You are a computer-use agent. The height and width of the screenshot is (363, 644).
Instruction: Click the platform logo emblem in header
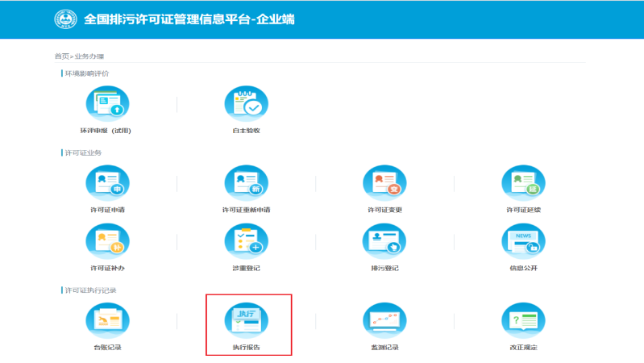(65, 19)
